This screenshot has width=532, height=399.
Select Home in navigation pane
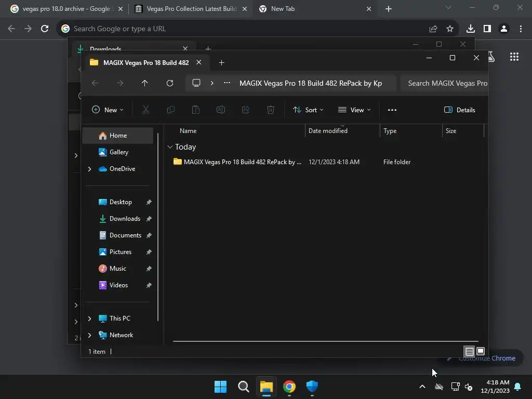(x=118, y=136)
